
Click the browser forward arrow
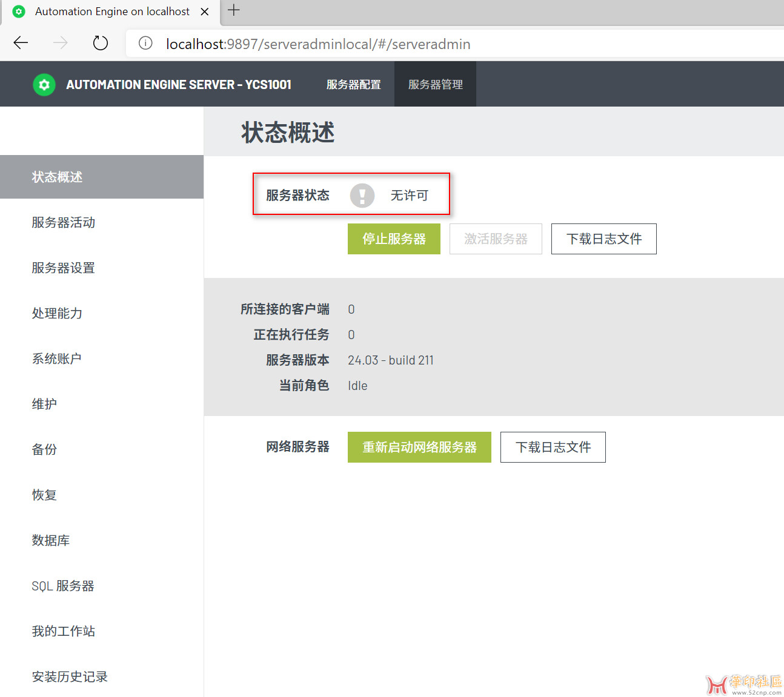(x=61, y=43)
